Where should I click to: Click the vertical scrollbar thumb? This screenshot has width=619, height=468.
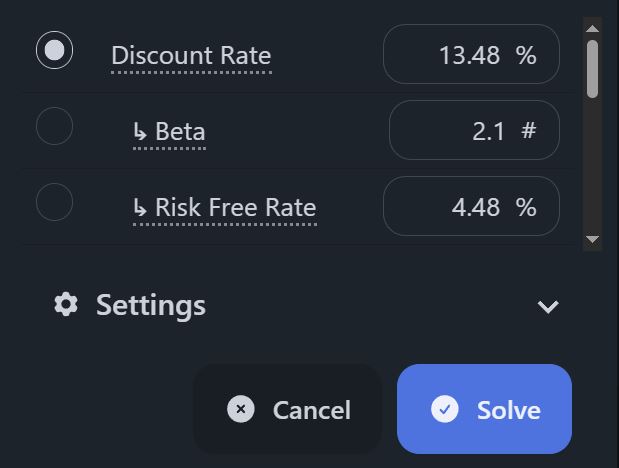[592, 69]
